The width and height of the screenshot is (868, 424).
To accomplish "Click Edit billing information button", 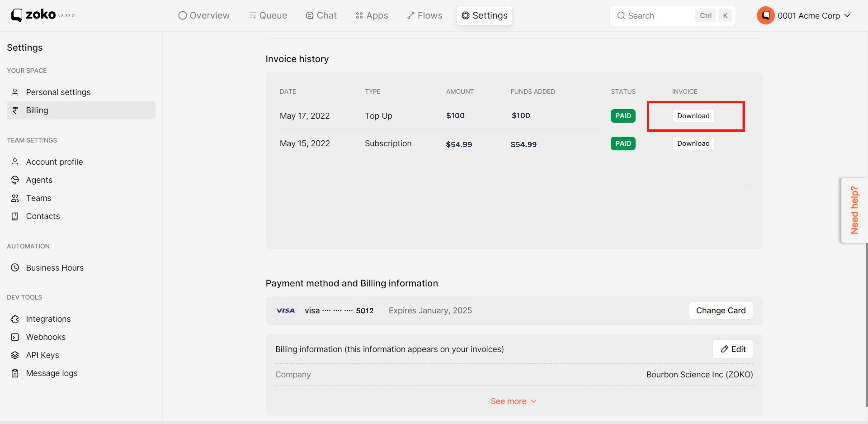I will 733,349.
